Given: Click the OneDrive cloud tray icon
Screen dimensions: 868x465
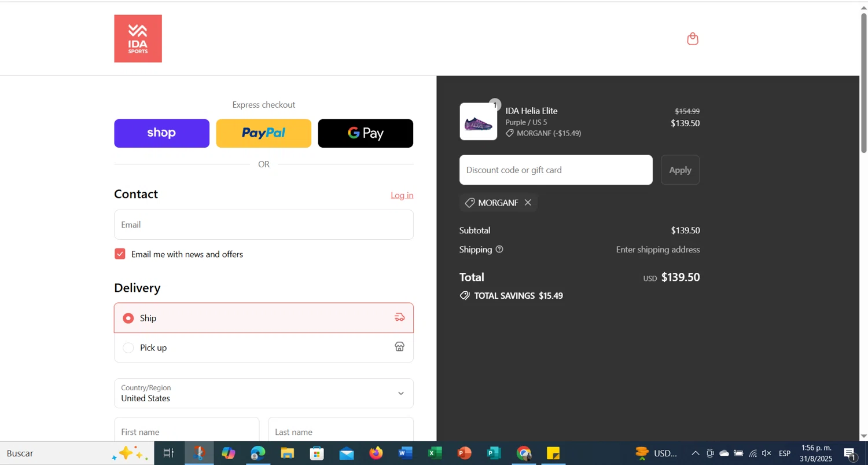Looking at the screenshot, I should [724, 453].
